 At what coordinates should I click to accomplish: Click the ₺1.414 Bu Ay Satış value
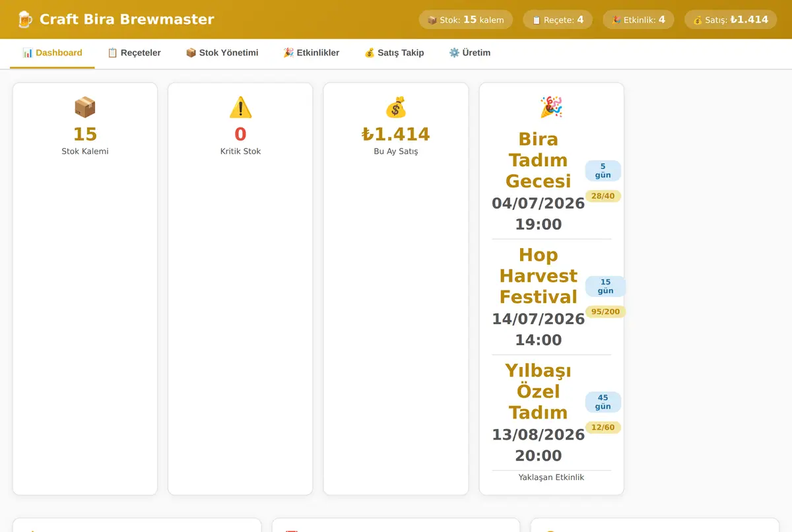point(396,135)
